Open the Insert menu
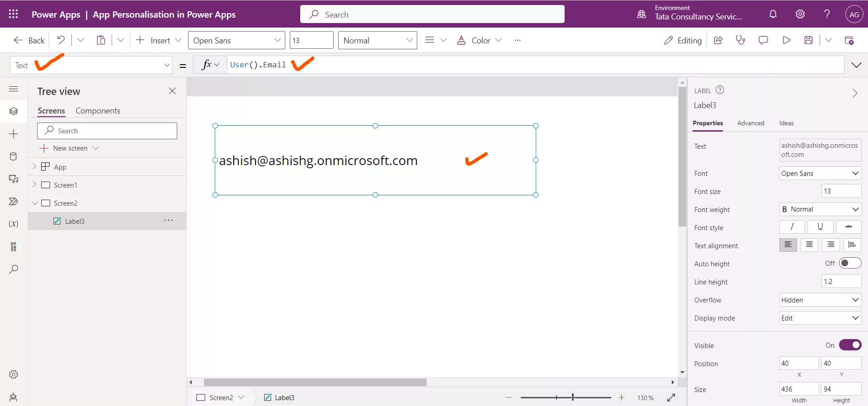The image size is (868, 406). [x=159, y=40]
